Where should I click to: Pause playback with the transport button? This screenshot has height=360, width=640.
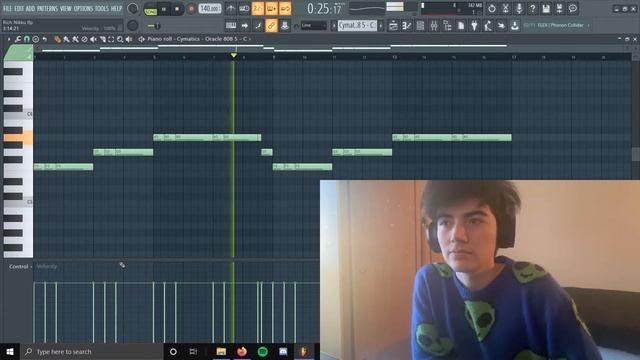click(164, 9)
